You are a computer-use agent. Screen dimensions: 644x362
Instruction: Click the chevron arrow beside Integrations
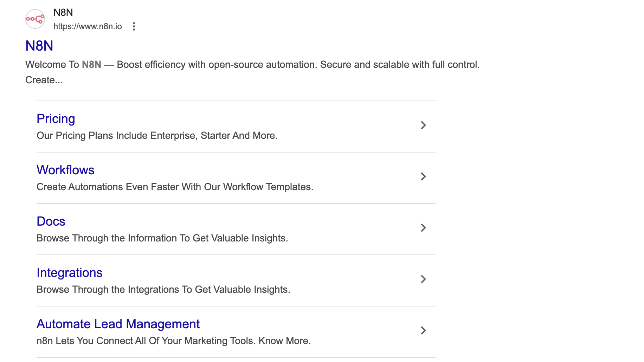[x=423, y=279]
